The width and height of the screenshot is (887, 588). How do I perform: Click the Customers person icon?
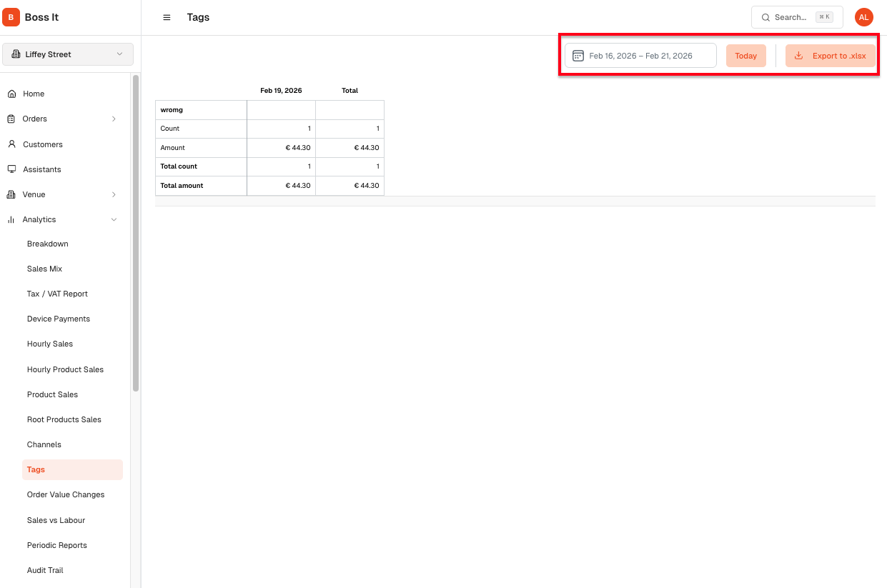click(11, 144)
